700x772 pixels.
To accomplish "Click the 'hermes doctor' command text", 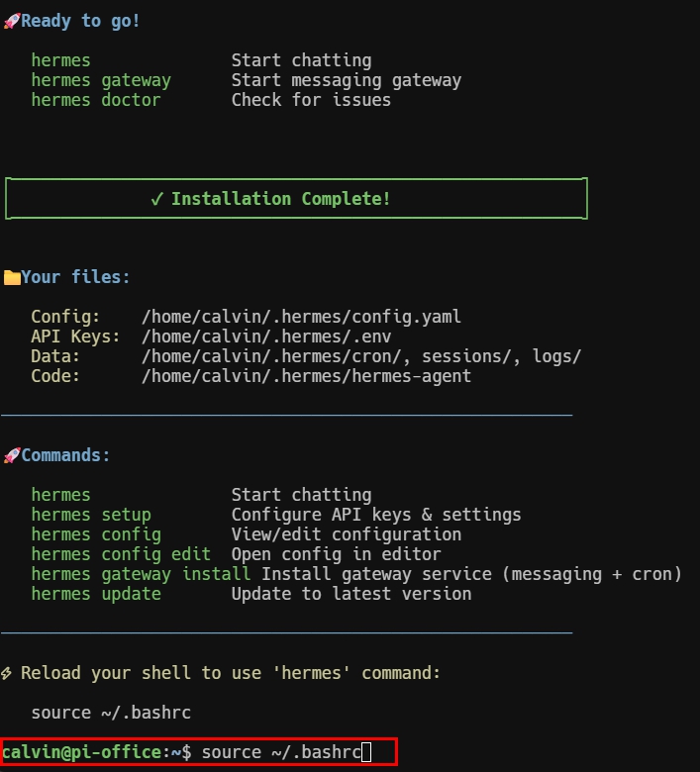I will pyautogui.click(x=96, y=100).
